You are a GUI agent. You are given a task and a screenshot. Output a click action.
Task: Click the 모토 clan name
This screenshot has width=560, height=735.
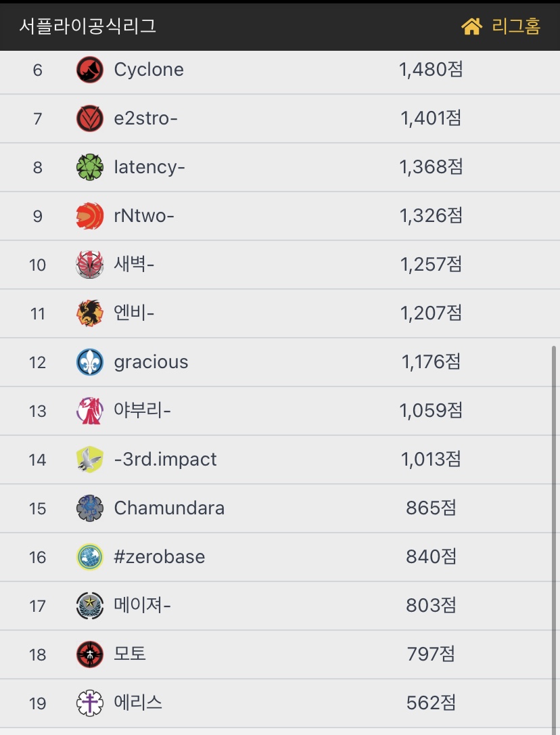pyautogui.click(x=130, y=654)
